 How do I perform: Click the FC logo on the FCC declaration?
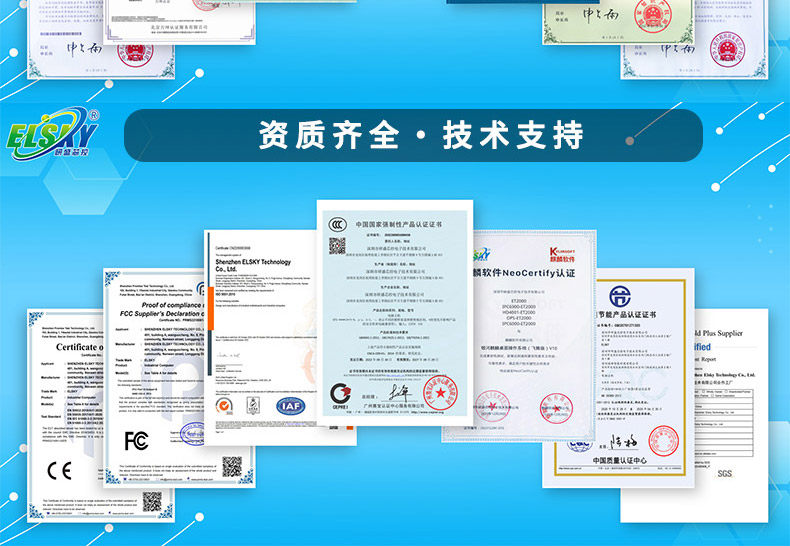137,441
